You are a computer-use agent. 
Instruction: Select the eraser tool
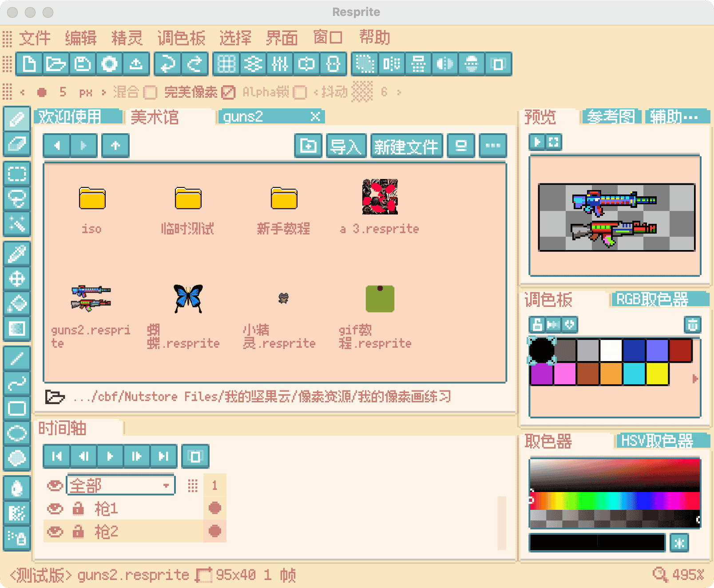[x=16, y=144]
